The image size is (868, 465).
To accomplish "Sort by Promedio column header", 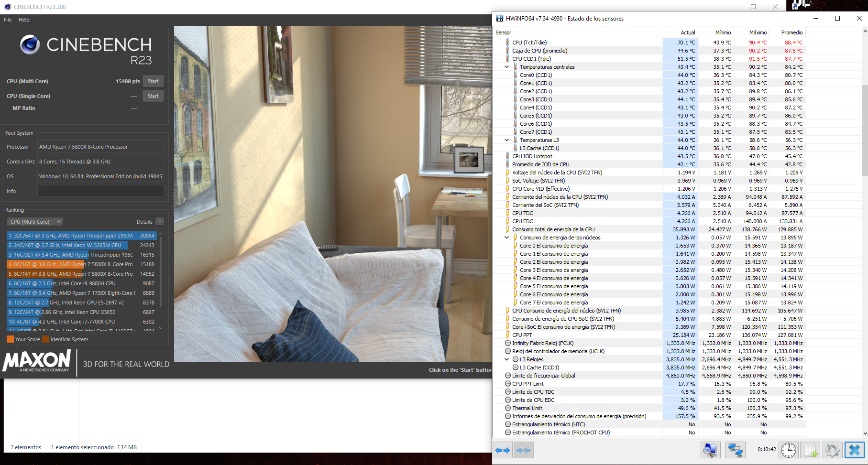I will (788, 32).
